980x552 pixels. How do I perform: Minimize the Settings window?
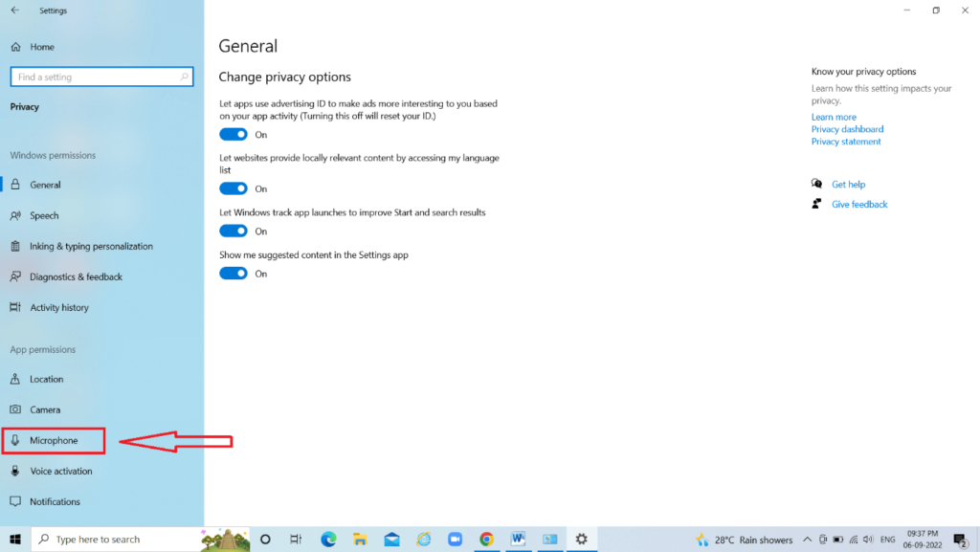pos(907,10)
